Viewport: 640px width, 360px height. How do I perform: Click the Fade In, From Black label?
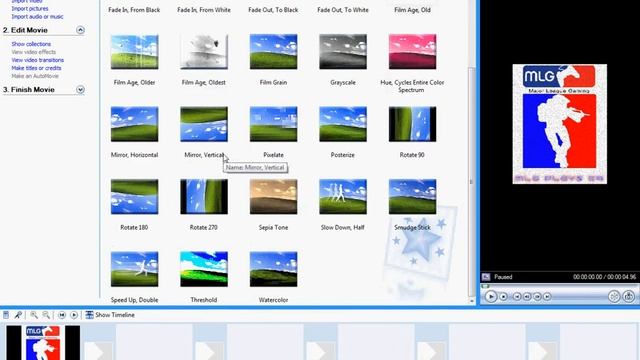[x=134, y=10]
